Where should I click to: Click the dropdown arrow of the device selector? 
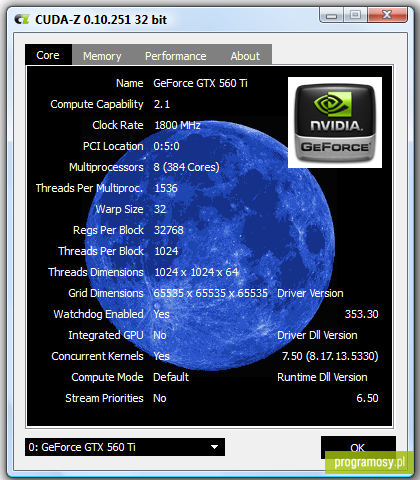click(x=214, y=447)
